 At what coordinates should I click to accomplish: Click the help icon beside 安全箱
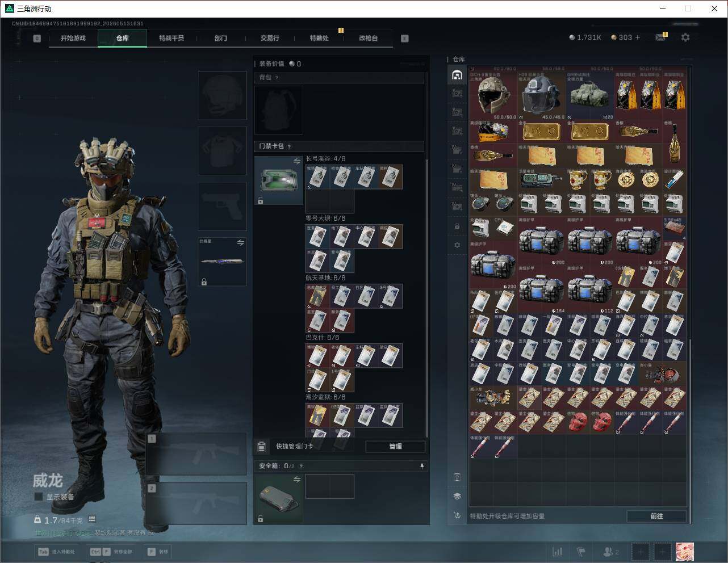pos(300,467)
